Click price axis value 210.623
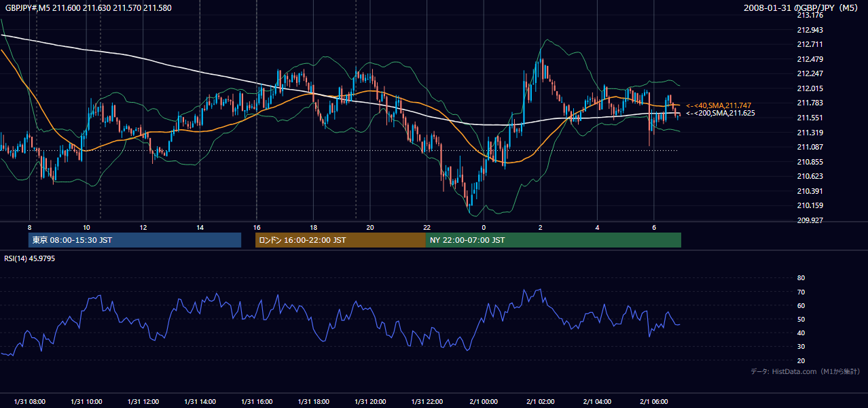 810,176
